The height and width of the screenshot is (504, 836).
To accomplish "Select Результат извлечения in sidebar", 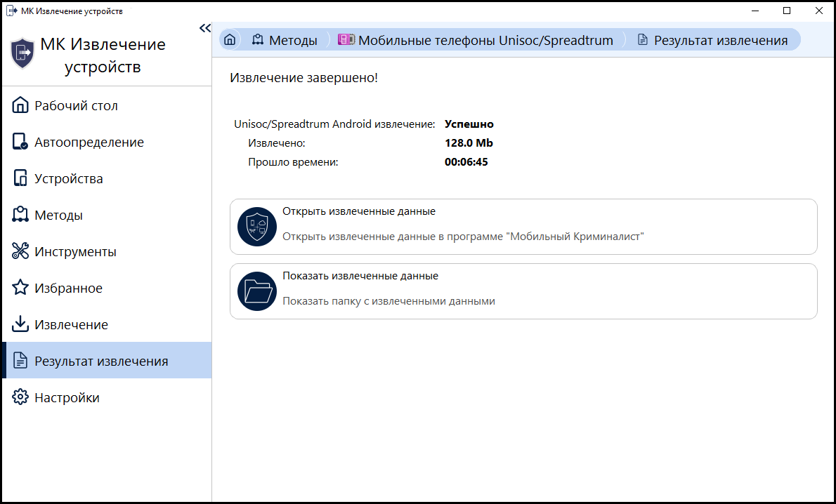I will 107,360.
